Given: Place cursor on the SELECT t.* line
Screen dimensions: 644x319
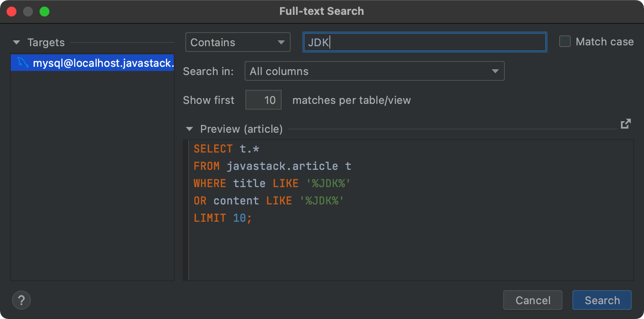Looking at the screenshot, I should click(x=226, y=149).
